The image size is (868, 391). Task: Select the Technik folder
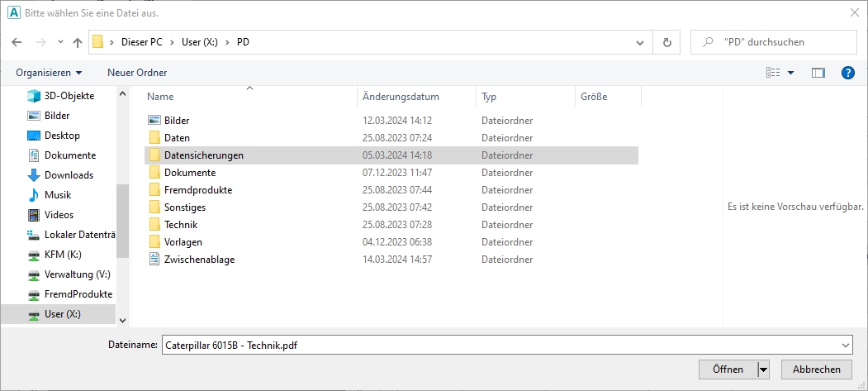coord(181,224)
